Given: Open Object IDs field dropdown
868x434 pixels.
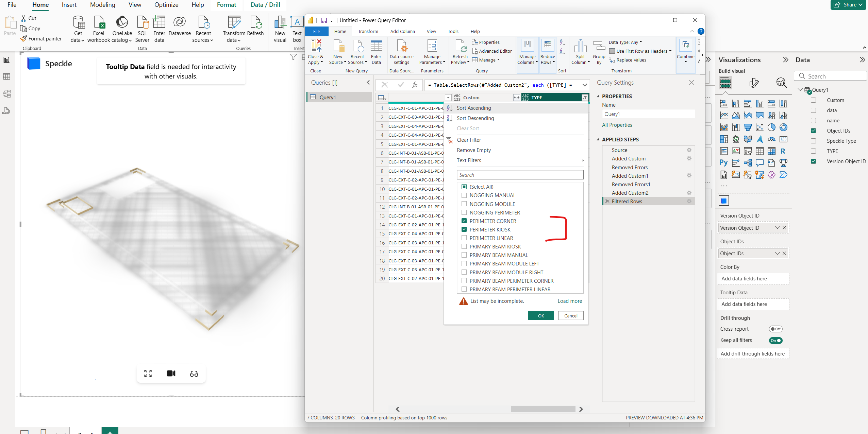Looking at the screenshot, I should point(777,253).
